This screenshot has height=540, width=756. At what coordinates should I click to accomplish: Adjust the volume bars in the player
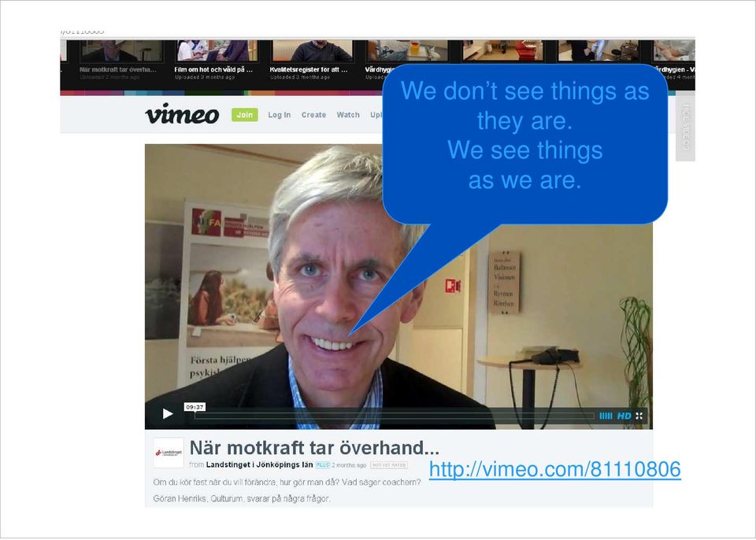coord(606,416)
